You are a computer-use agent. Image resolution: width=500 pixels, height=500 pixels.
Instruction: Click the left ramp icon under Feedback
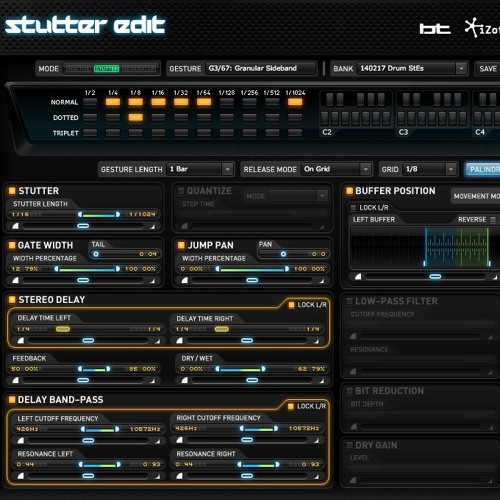tap(15, 380)
